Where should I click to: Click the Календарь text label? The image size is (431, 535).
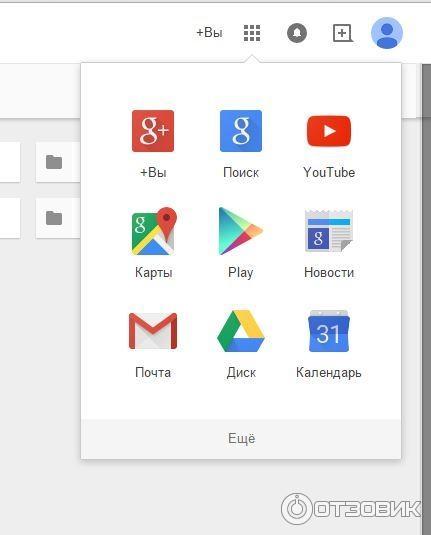tap(329, 372)
